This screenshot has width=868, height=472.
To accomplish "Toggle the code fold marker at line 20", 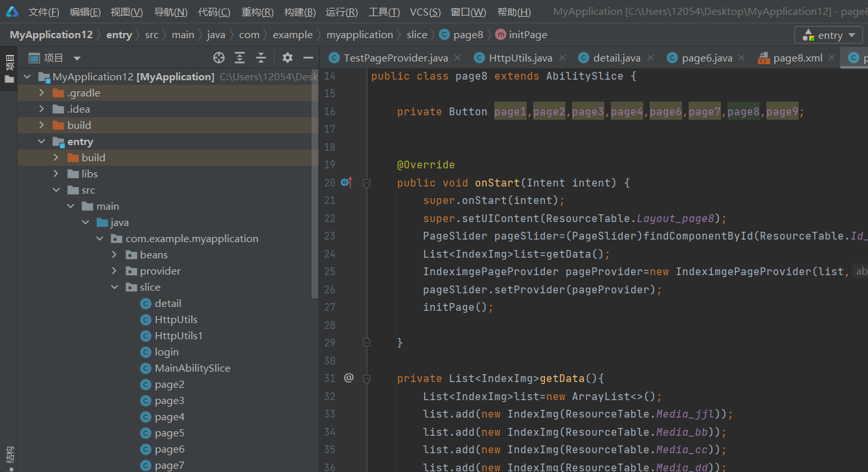I will (x=367, y=183).
